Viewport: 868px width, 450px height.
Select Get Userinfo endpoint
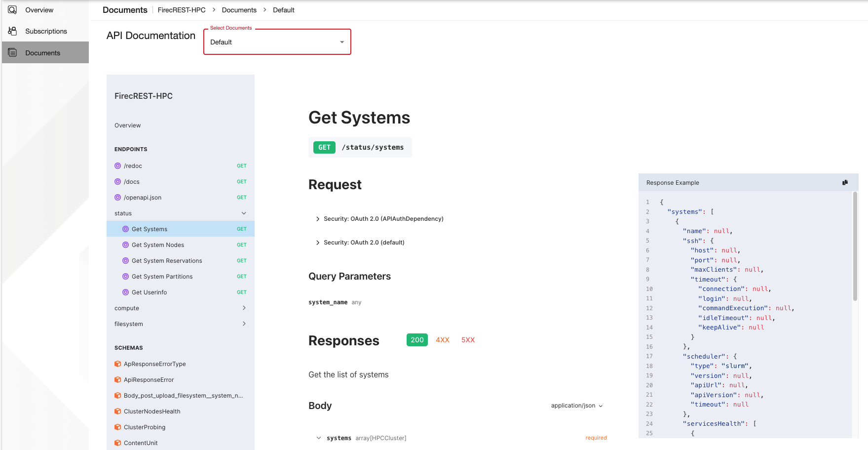coord(180,292)
